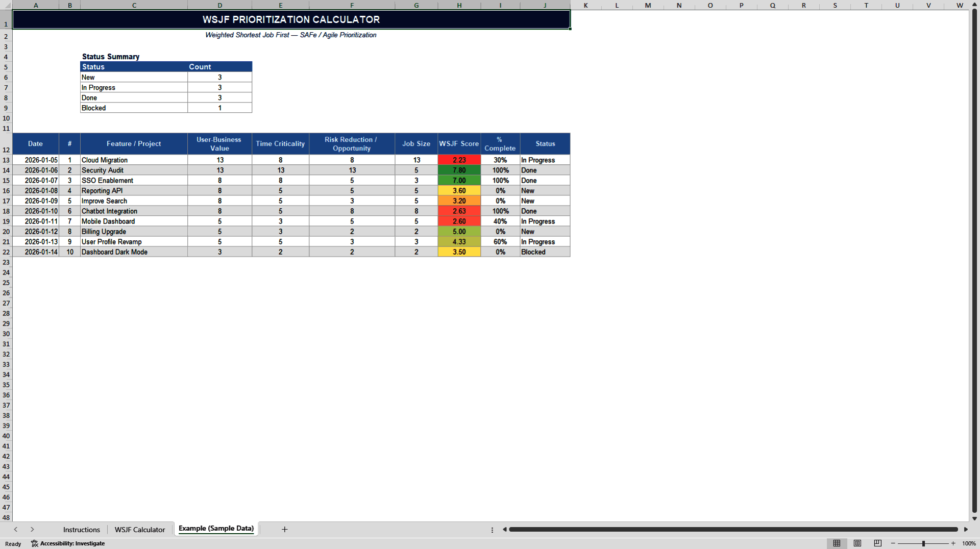Select the red 2.23 WSJF score cell
This screenshot has width=980, height=549.
459,160
